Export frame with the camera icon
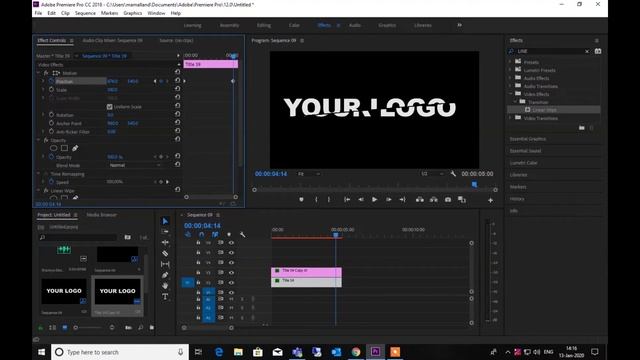 (448, 200)
